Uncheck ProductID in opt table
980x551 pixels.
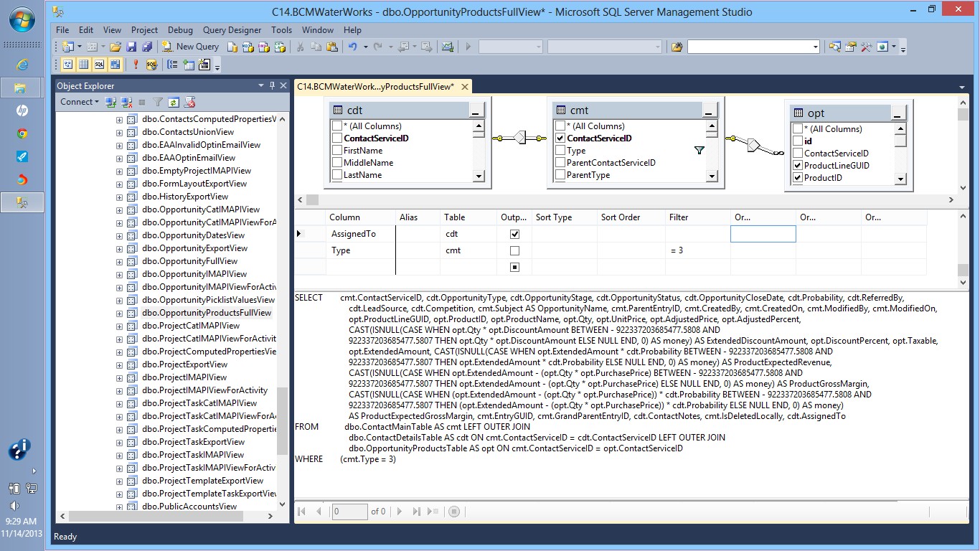(x=798, y=178)
